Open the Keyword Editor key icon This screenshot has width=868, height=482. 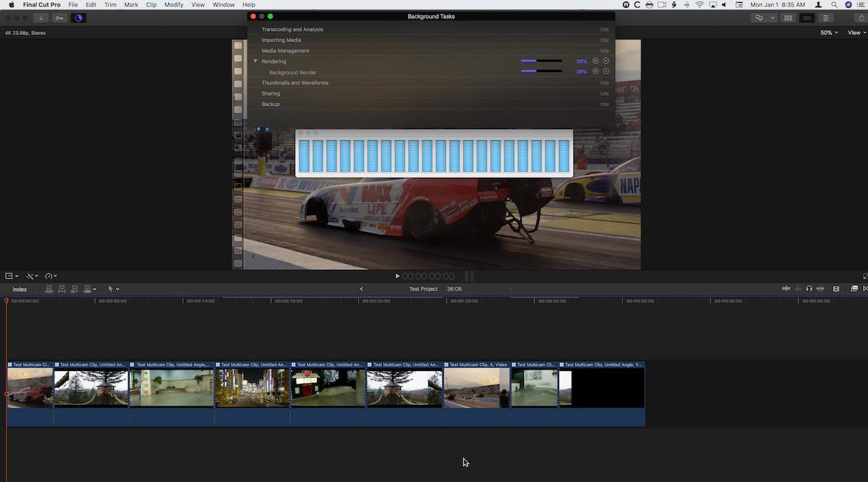pyautogui.click(x=59, y=18)
